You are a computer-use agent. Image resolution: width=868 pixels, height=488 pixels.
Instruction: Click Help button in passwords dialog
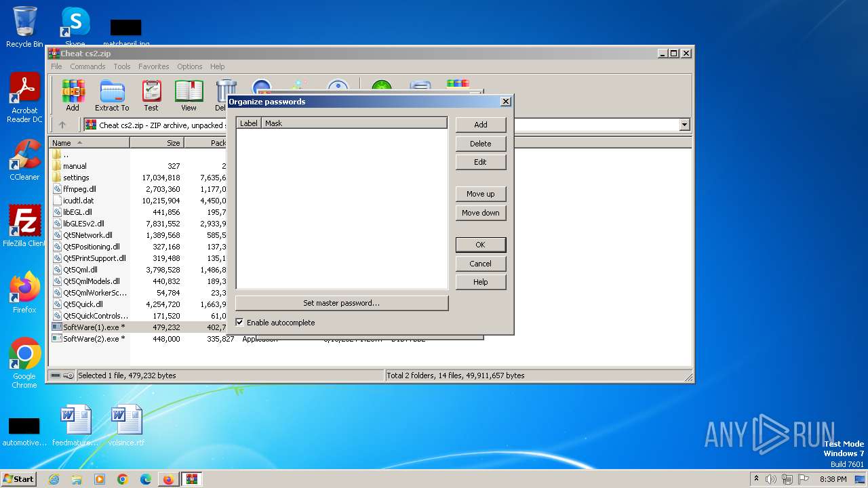(x=481, y=282)
